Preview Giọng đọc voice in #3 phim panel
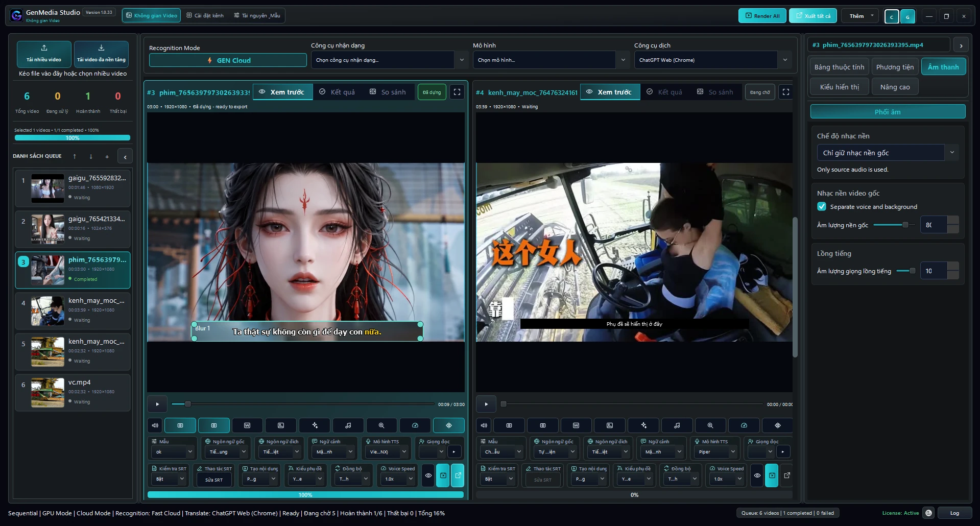Screen dimensions: 980x526 click(x=454, y=451)
